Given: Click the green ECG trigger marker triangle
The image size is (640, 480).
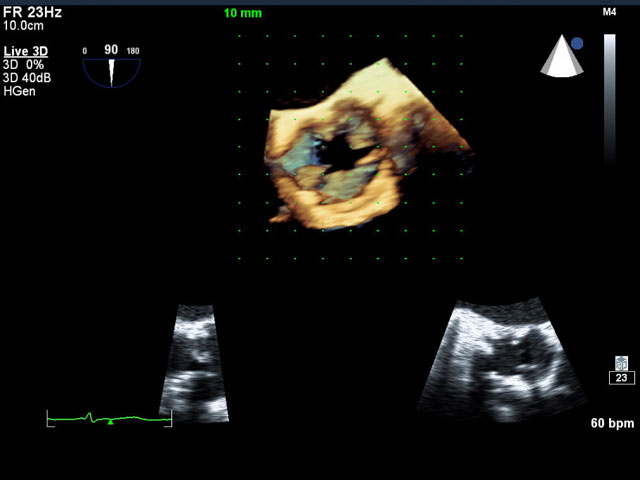Looking at the screenshot, I should 110,422.
